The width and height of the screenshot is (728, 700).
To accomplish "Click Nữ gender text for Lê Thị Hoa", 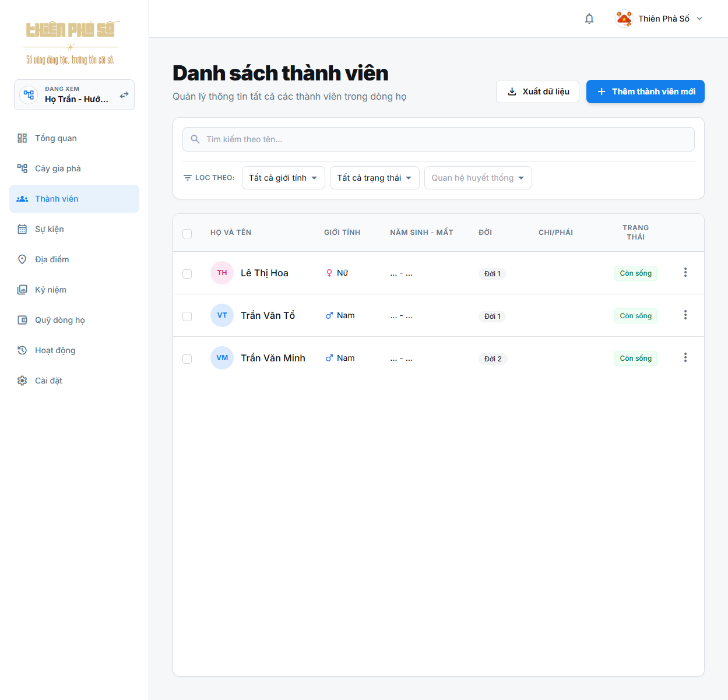I will 342,273.
